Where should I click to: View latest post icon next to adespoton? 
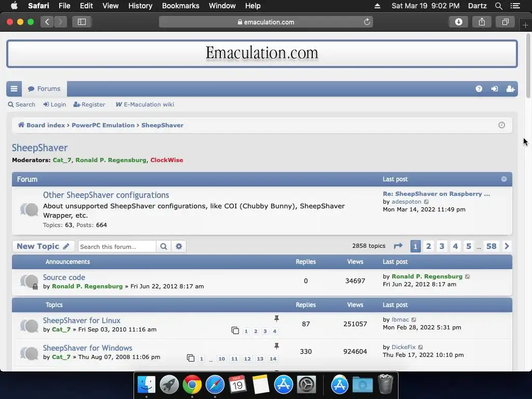point(427,202)
